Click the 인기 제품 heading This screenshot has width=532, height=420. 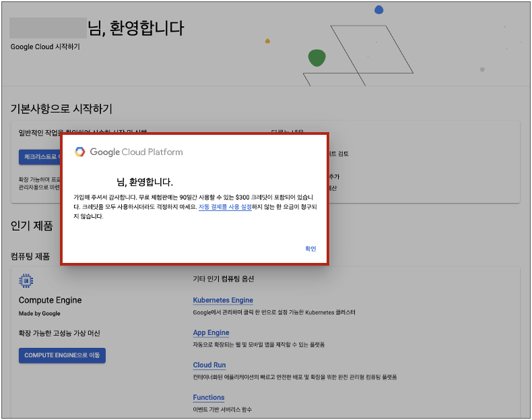pyautogui.click(x=32, y=225)
